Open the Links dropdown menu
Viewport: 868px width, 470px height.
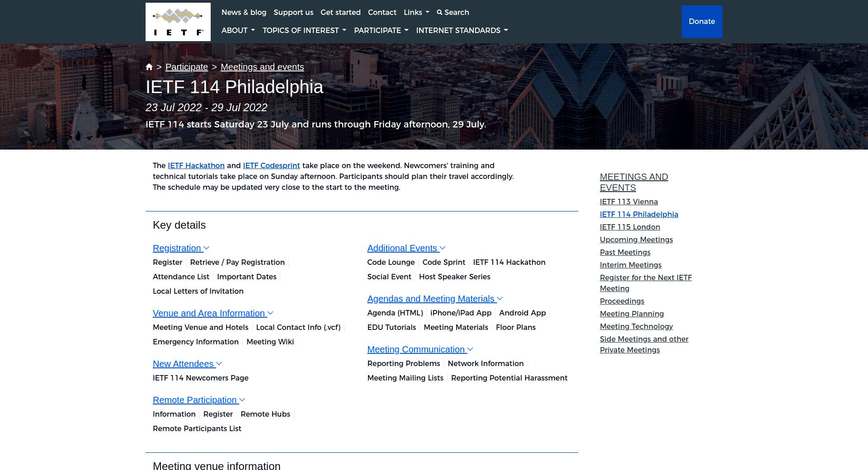point(416,12)
